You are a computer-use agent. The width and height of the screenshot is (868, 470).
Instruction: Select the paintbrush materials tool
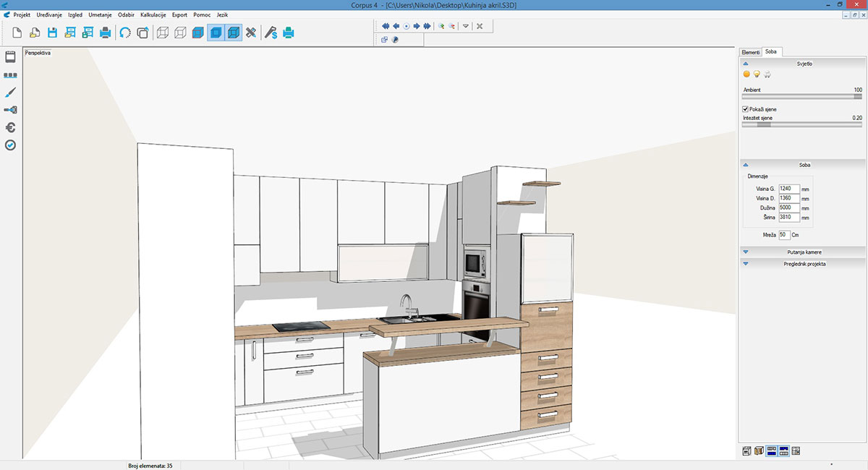click(10, 93)
